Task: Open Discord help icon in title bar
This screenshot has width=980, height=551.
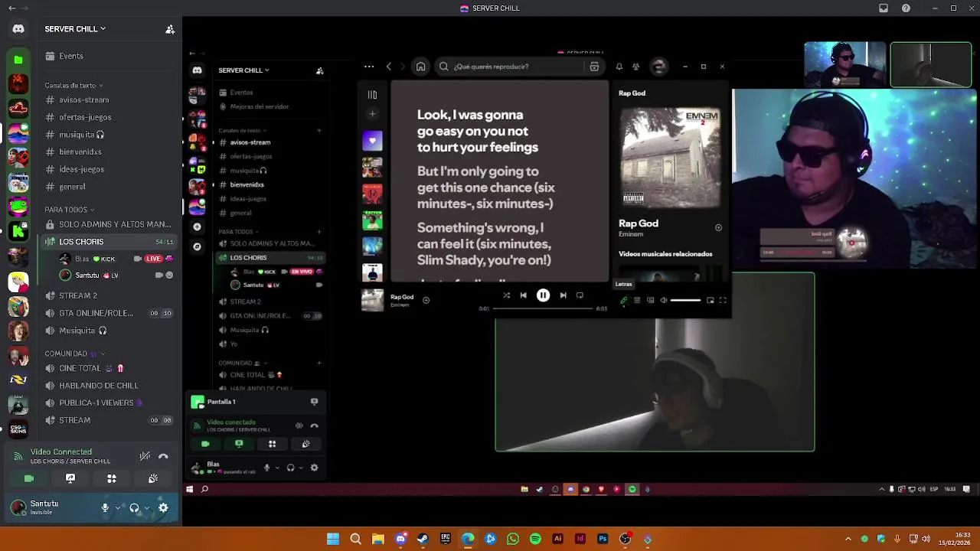Action: [906, 8]
